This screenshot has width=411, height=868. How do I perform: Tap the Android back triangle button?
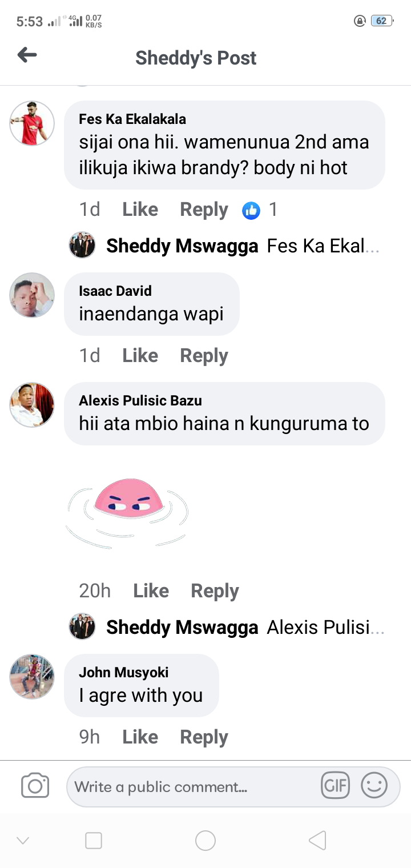tap(317, 841)
